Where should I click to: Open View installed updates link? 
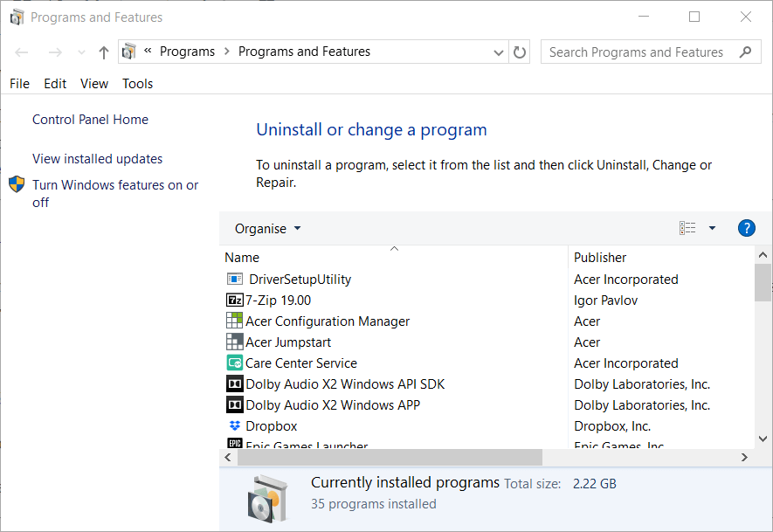click(97, 159)
